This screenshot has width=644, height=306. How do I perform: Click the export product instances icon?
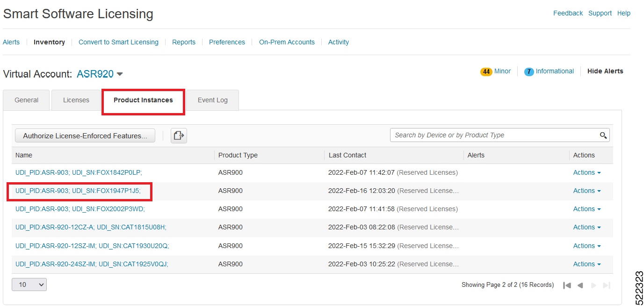[x=179, y=135]
